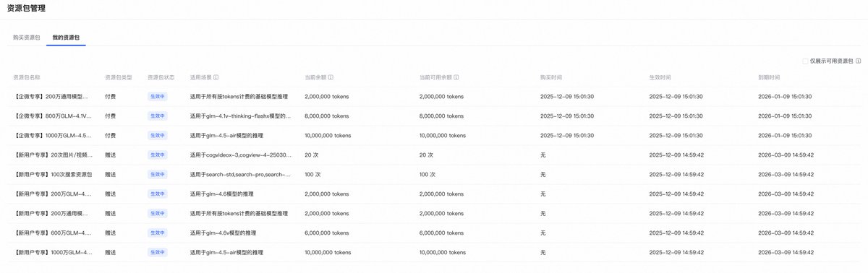Click the 适用于cogvideox-3,cogview-4 scenario text

pos(240,155)
